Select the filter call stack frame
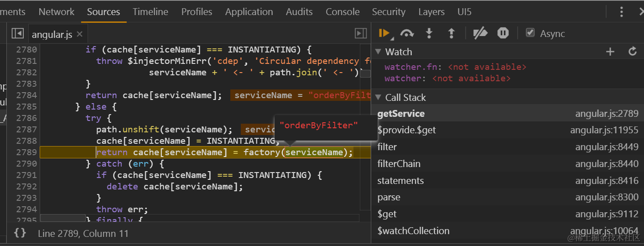This screenshot has width=644, height=246. 508,147
